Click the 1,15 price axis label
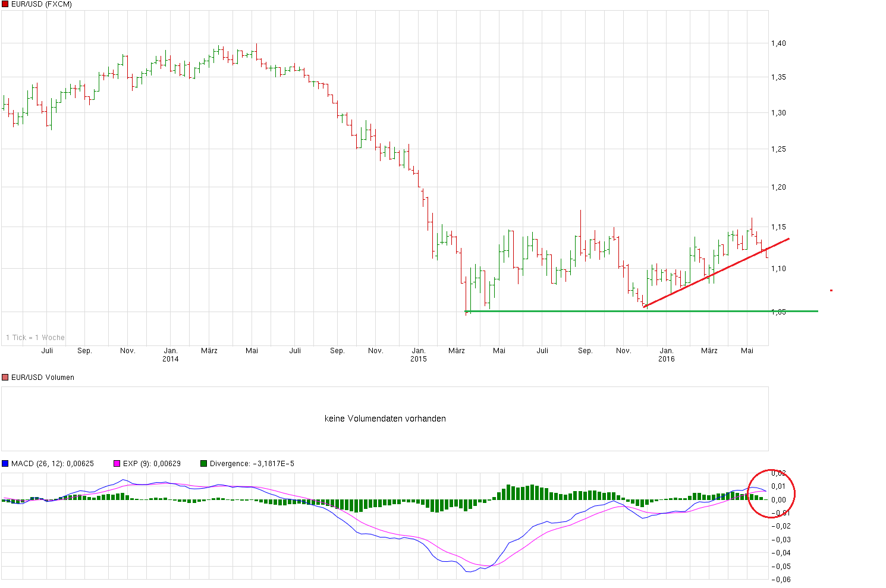The width and height of the screenshot is (886, 588). point(778,227)
